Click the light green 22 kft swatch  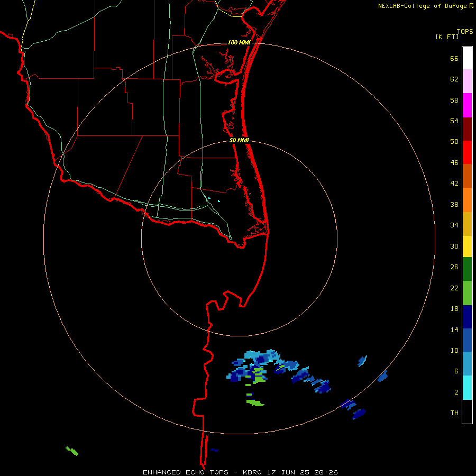(467, 293)
